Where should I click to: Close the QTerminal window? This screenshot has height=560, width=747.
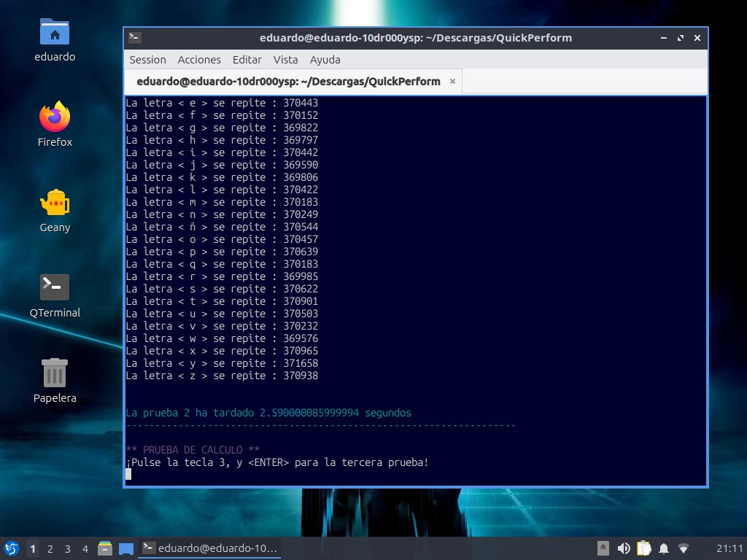point(697,38)
